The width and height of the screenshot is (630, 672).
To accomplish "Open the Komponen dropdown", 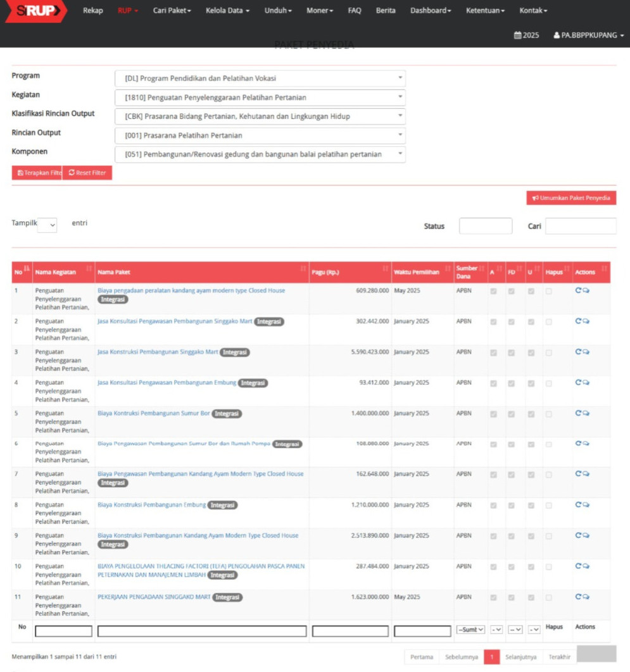I will click(x=260, y=154).
